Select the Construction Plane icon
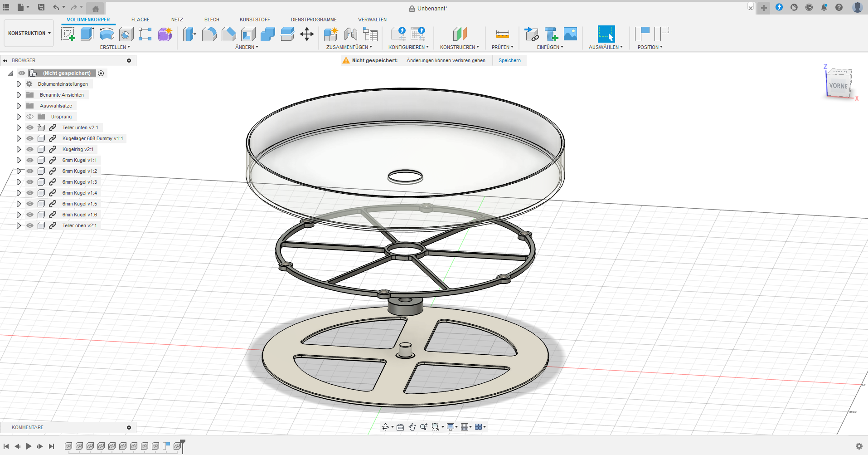 [x=460, y=34]
